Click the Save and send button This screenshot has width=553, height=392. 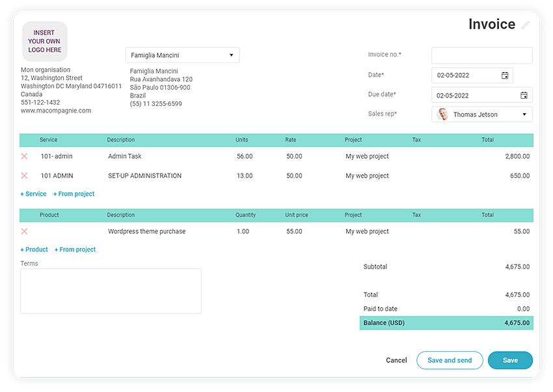450,360
